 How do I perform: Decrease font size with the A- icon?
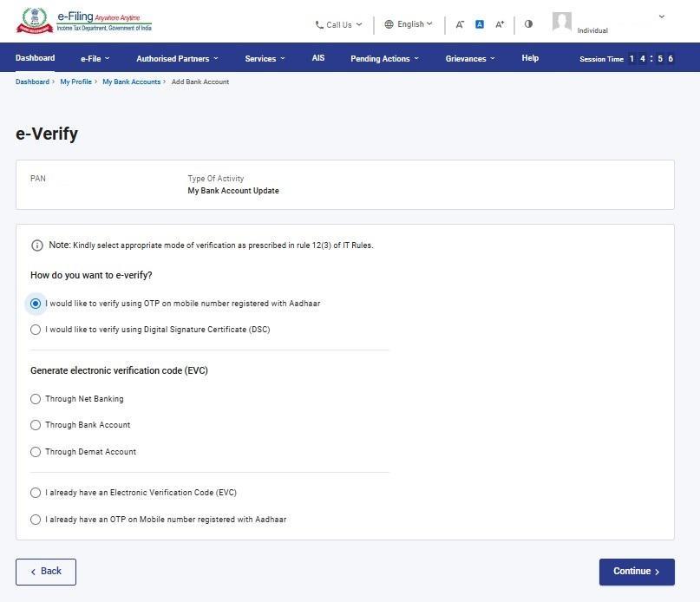coord(460,24)
